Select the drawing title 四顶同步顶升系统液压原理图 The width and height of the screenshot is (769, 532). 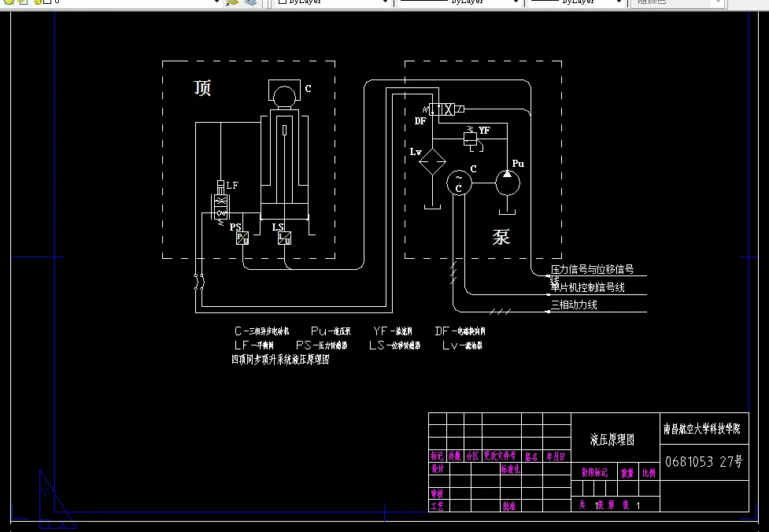pos(280,360)
